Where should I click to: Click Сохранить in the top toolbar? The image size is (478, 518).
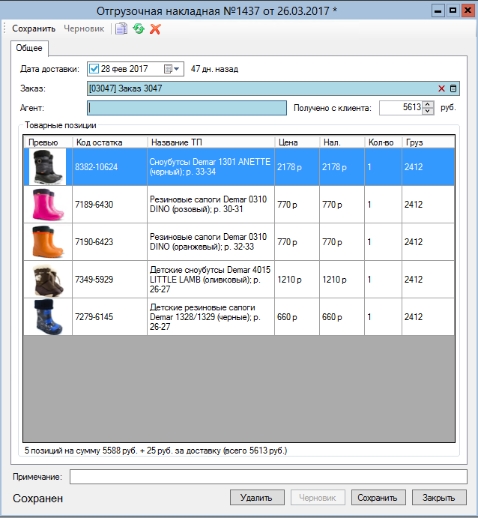34,29
